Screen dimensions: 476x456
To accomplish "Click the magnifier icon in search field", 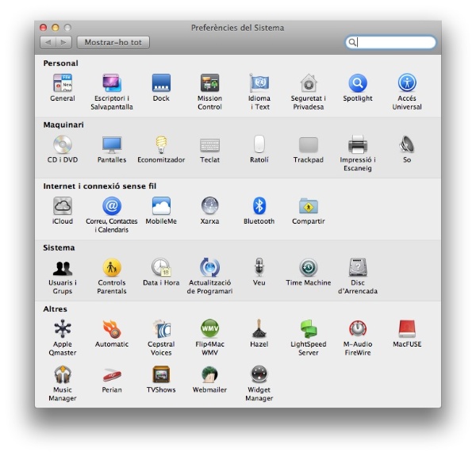I will pyautogui.click(x=352, y=42).
